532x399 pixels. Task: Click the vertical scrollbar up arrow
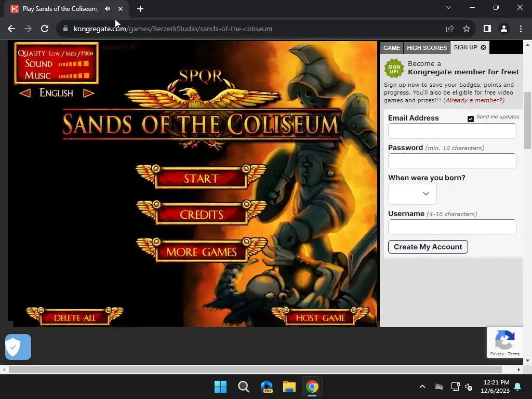point(527,45)
